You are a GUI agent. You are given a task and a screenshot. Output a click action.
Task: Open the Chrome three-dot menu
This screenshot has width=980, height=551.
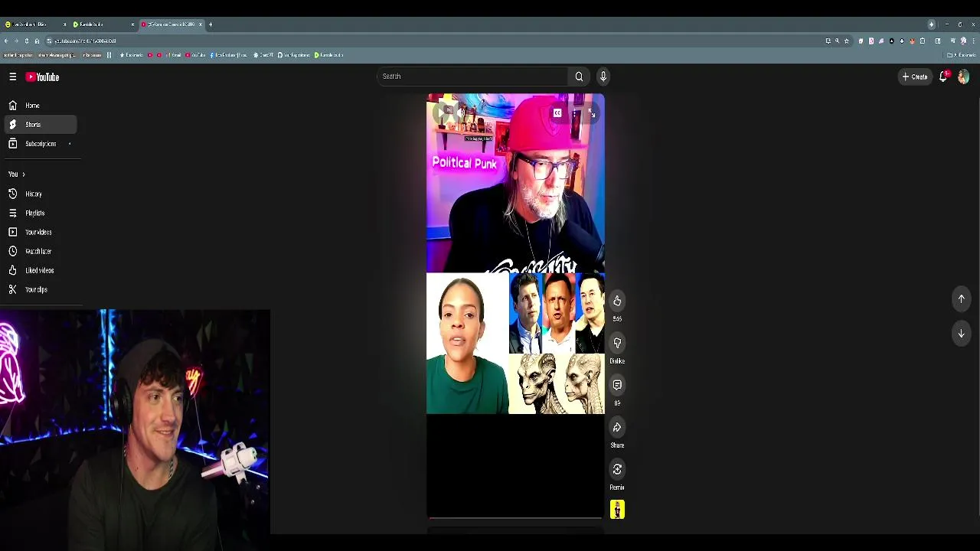(973, 41)
